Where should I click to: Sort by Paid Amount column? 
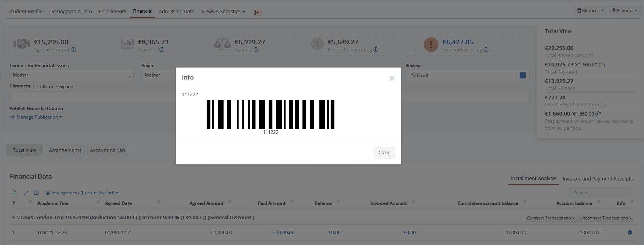tap(271, 203)
